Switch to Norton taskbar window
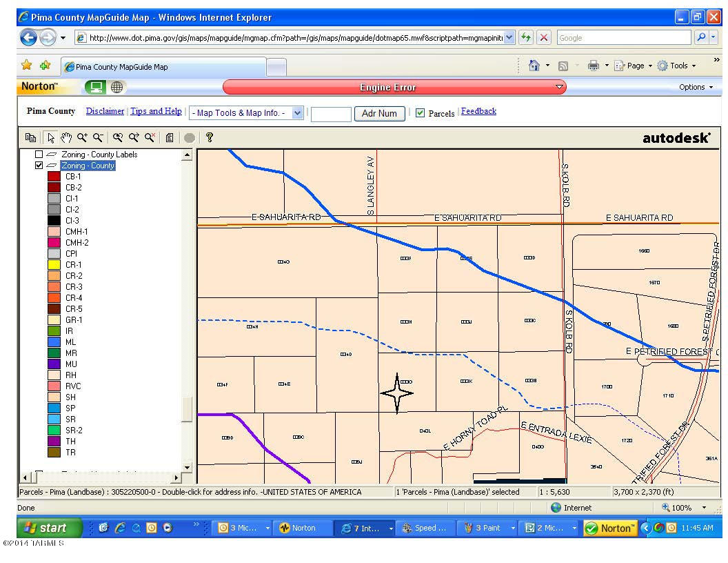Screen dimensions: 728x563 tap(302, 528)
